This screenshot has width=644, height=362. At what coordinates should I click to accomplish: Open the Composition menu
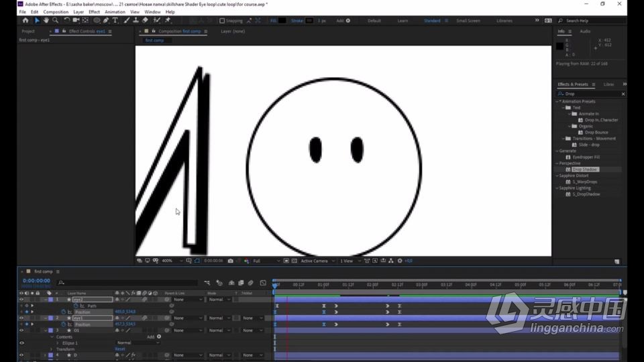[56, 12]
